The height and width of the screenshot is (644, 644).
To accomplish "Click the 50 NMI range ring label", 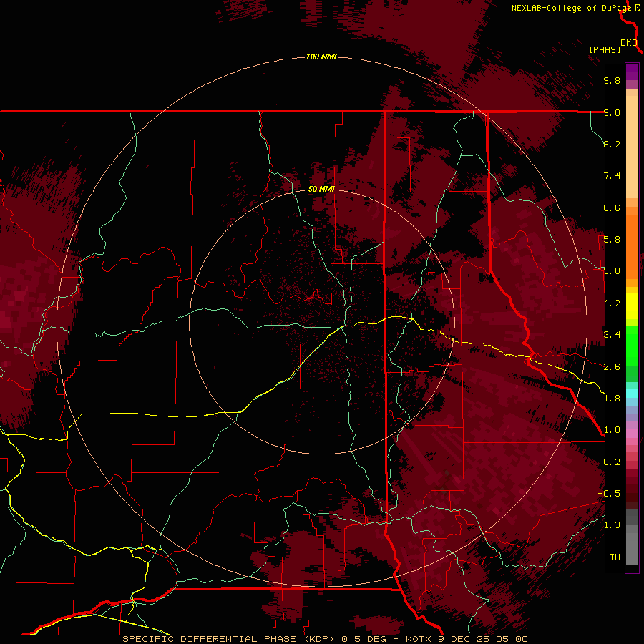I will click(x=321, y=189).
